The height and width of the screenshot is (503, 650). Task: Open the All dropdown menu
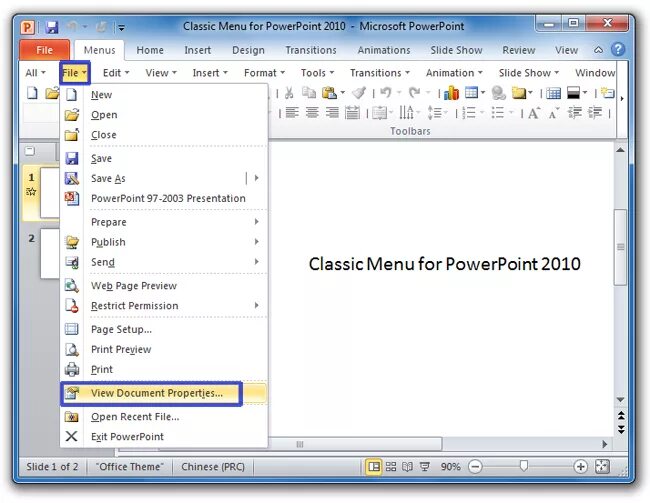pyautogui.click(x=35, y=73)
